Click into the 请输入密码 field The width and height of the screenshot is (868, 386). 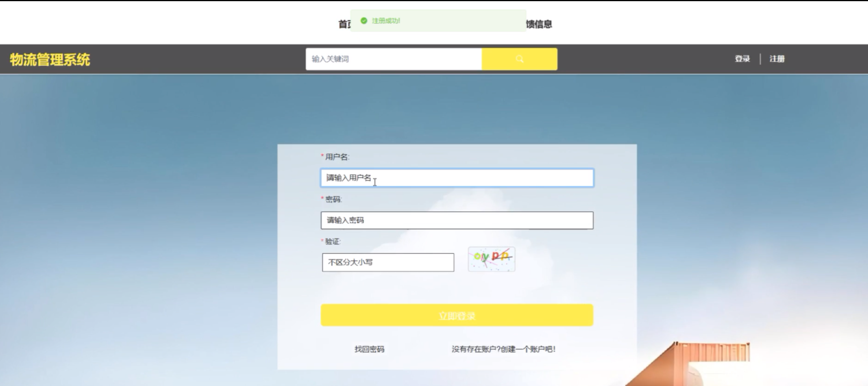(x=457, y=220)
